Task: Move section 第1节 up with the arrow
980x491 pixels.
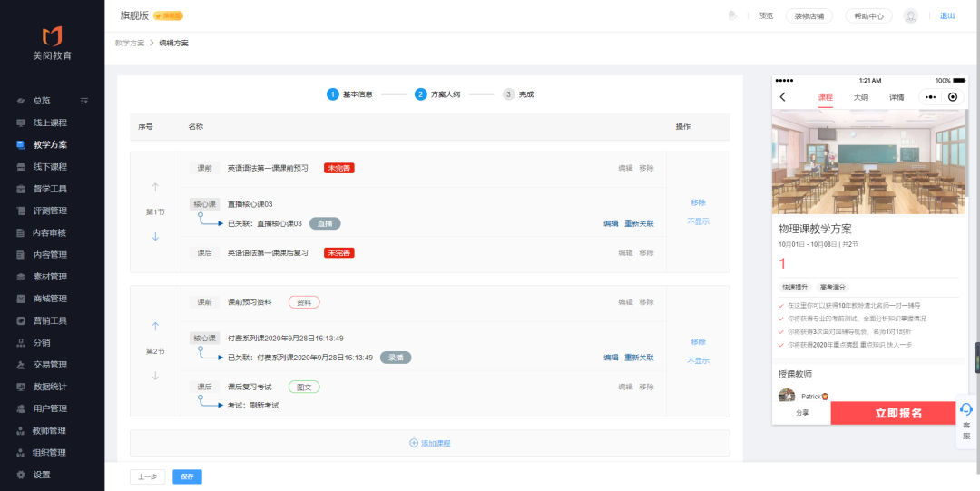Action: (155, 187)
